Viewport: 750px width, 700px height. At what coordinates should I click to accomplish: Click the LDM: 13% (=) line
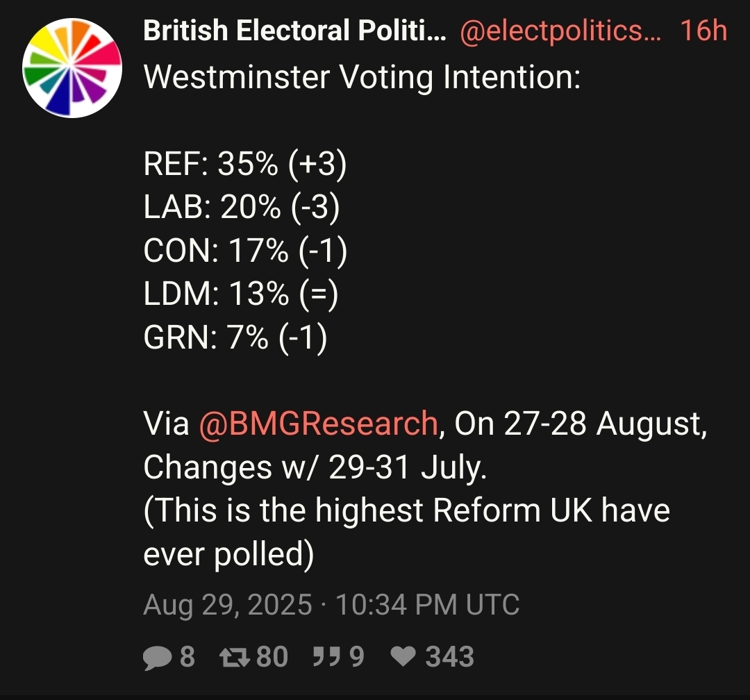tap(240, 293)
